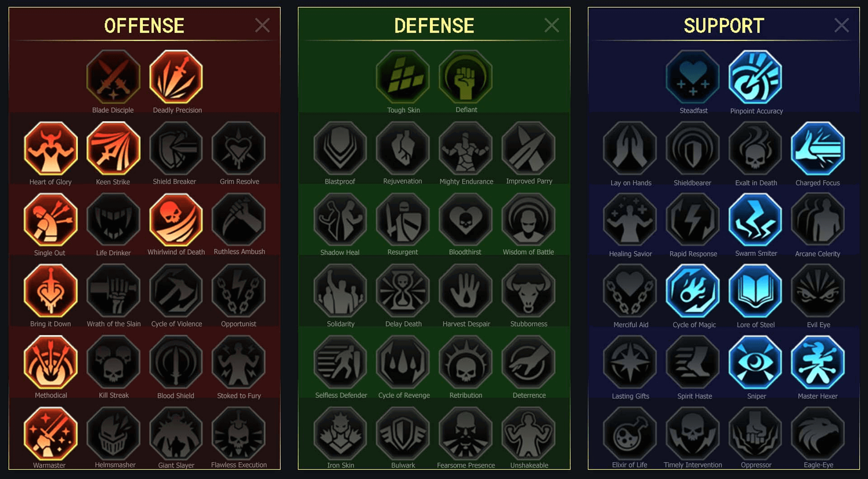
Task: Pick the Giant Slayer mastery icon
Action: click(176, 433)
